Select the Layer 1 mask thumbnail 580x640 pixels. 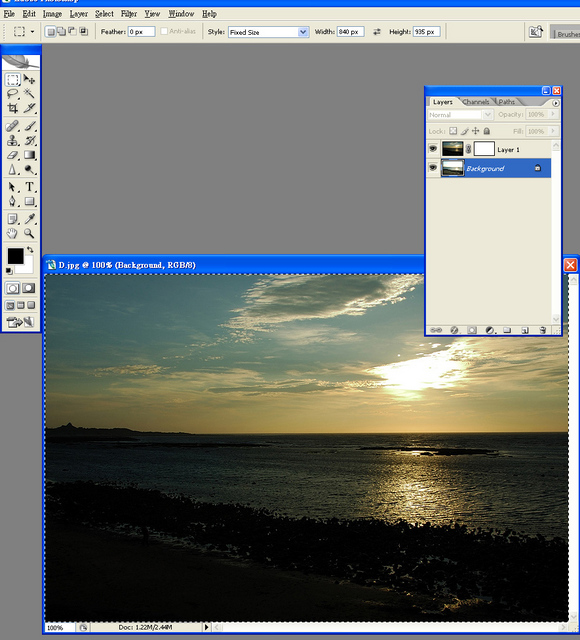click(484, 149)
